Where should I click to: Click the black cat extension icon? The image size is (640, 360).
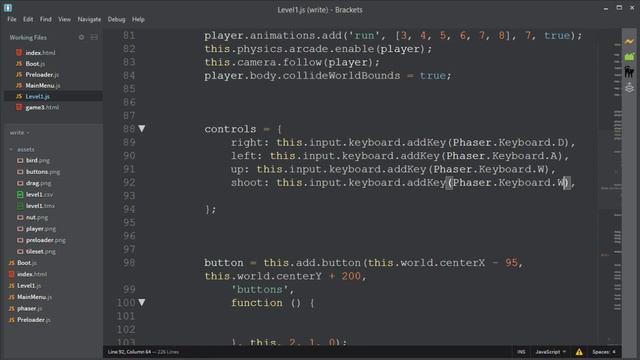coord(629,72)
